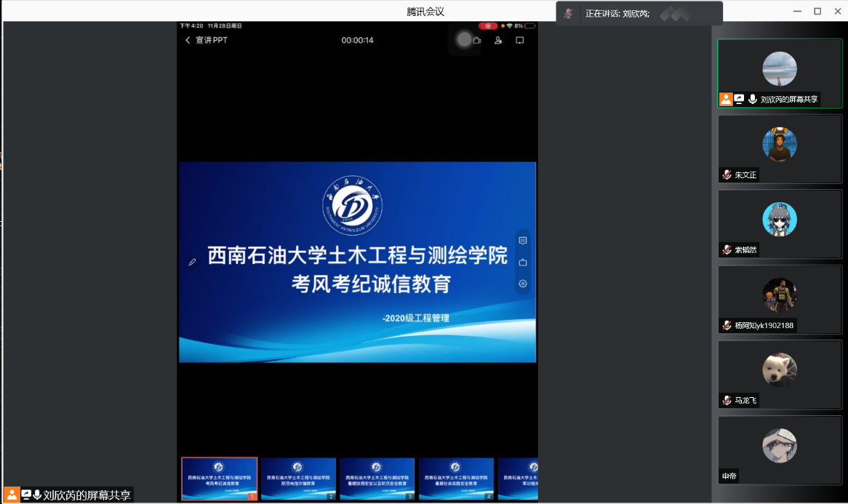This screenshot has width=848, height=504.
Task: Go back from the 宣讲PPT presentation
Action: point(188,41)
